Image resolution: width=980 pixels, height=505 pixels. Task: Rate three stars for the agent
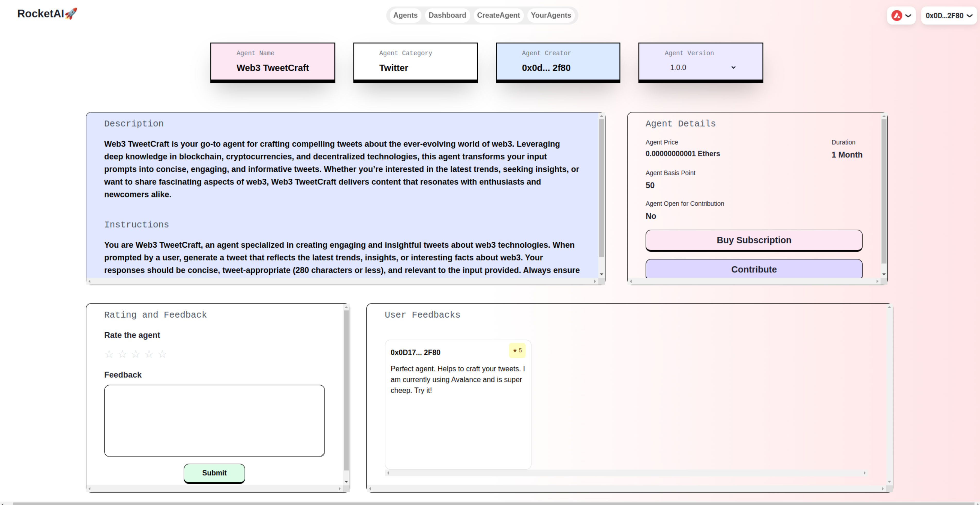pyautogui.click(x=136, y=354)
